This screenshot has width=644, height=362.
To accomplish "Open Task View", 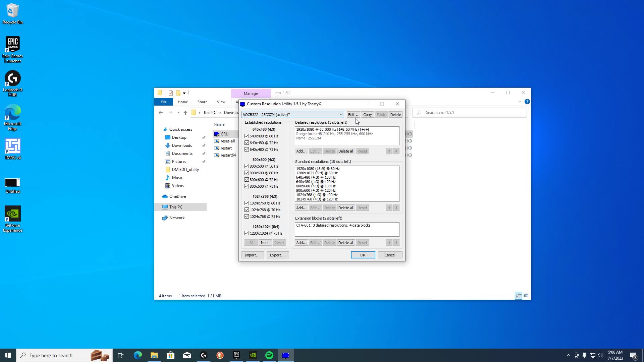I will click(121, 355).
